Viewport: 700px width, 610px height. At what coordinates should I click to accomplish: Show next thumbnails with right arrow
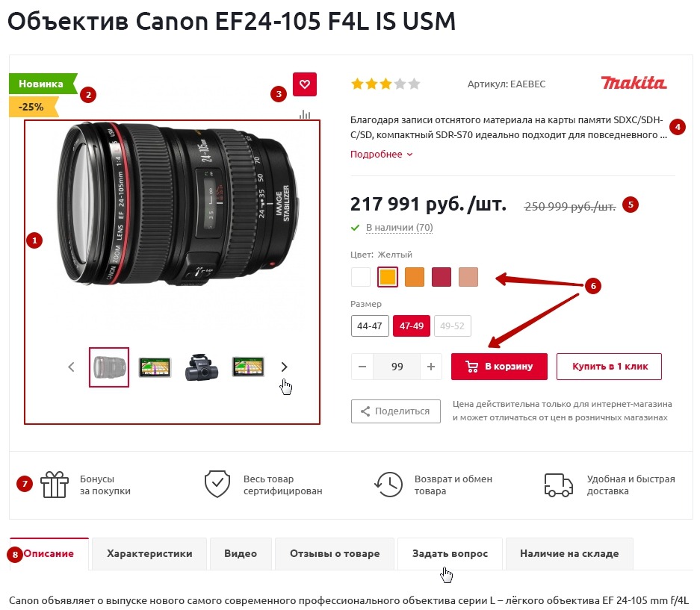tap(285, 367)
